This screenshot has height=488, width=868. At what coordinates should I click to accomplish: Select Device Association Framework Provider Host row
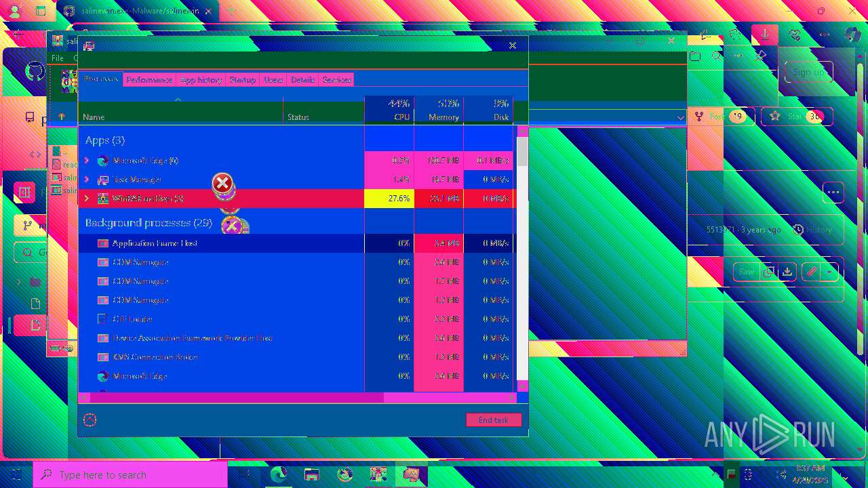click(x=297, y=338)
